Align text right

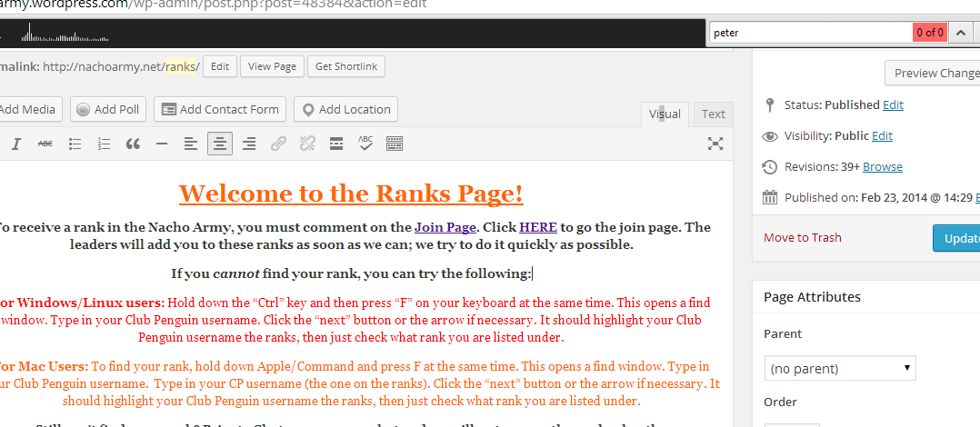[248, 144]
